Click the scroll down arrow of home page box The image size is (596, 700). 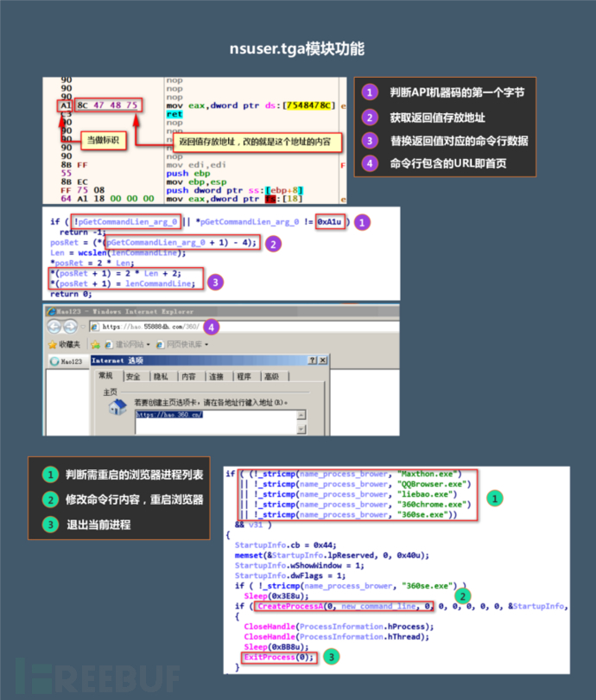click(301, 429)
